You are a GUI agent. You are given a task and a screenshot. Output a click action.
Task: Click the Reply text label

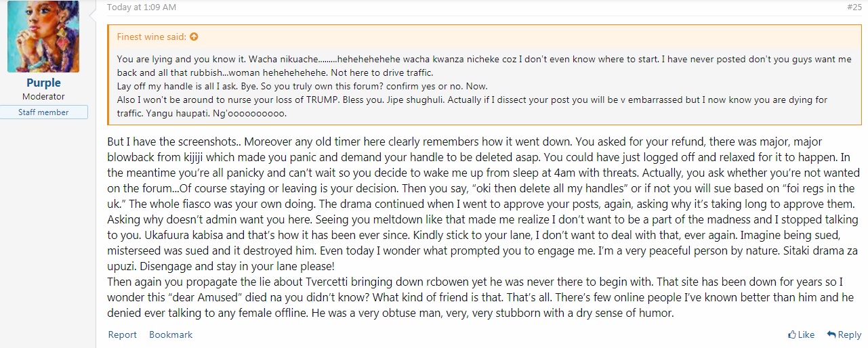pyautogui.click(x=850, y=334)
